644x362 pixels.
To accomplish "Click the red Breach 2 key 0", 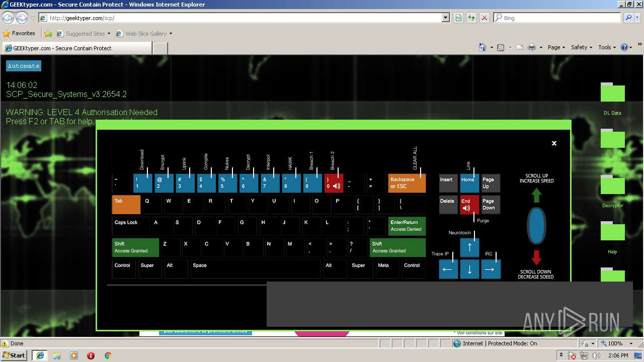I will (x=334, y=183).
